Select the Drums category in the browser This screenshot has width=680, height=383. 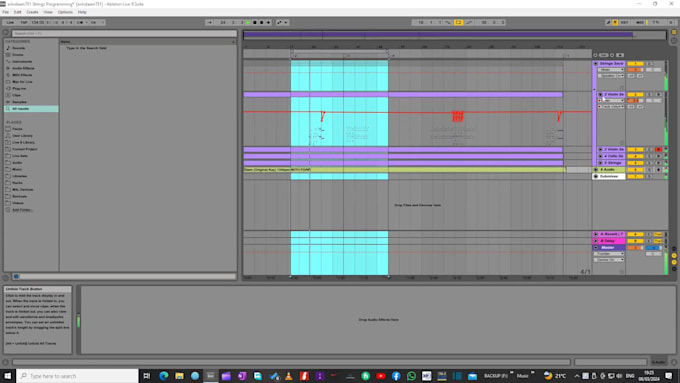[18, 55]
